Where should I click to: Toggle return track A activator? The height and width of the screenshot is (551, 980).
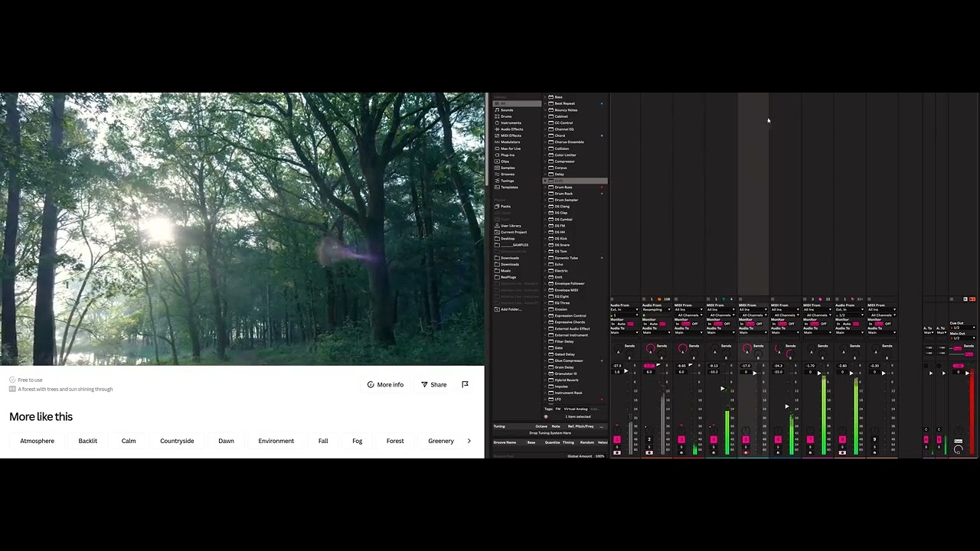[x=926, y=439]
